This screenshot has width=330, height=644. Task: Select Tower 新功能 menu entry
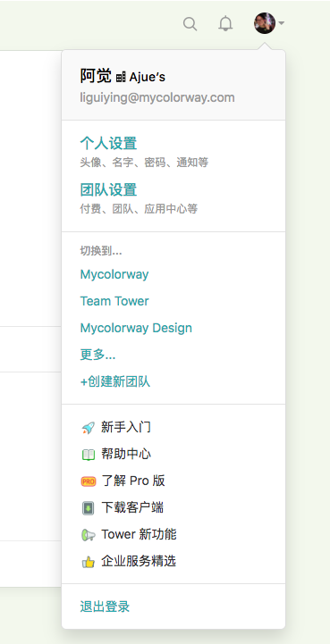click(140, 534)
